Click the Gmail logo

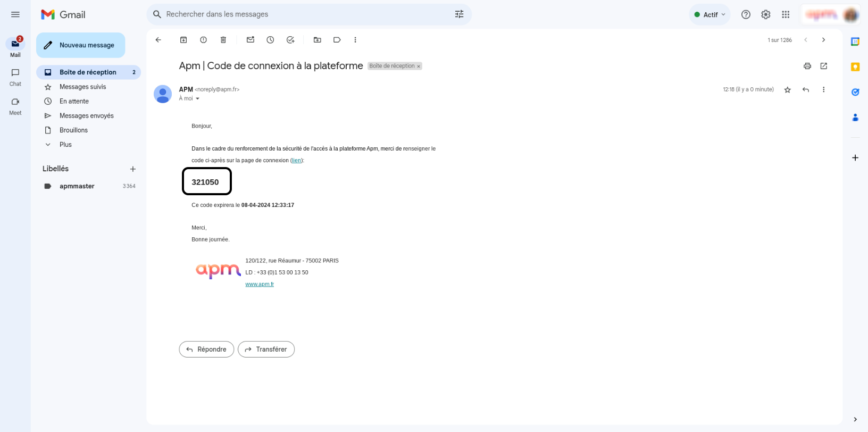point(63,14)
